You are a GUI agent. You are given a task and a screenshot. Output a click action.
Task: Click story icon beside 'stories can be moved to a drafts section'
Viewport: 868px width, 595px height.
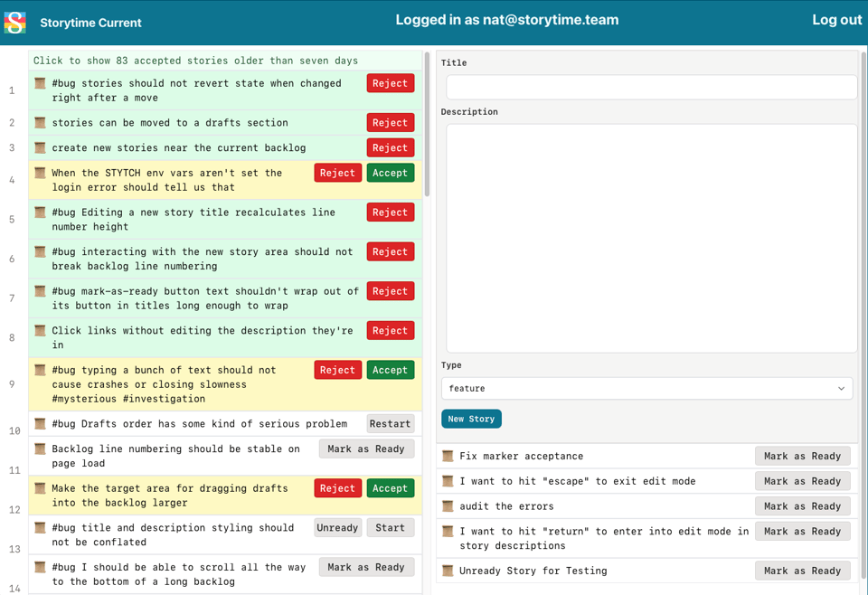click(40, 122)
